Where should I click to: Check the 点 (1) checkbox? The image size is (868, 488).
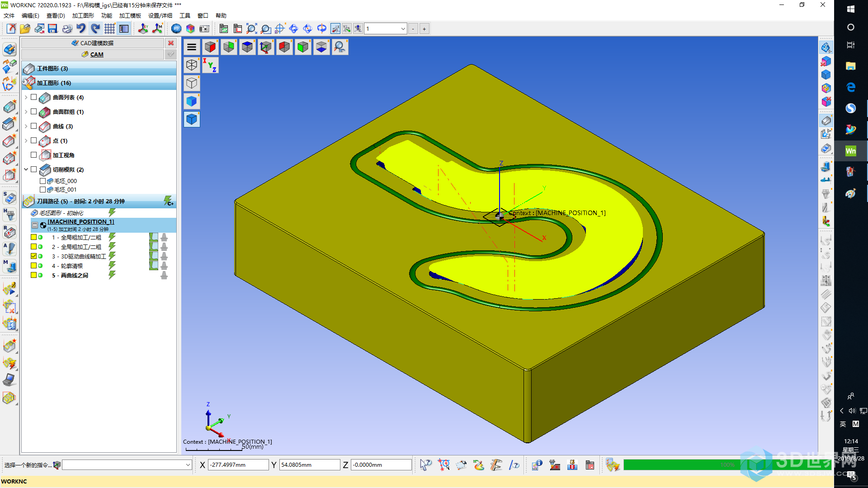tap(34, 141)
